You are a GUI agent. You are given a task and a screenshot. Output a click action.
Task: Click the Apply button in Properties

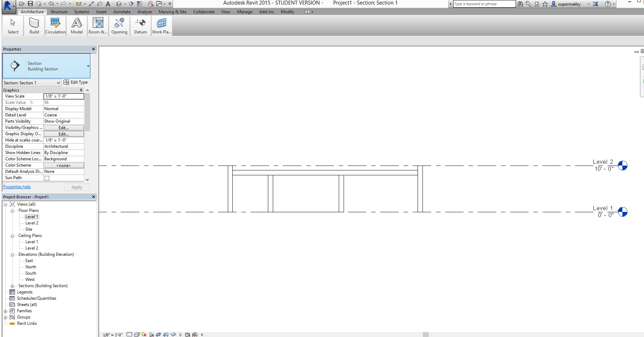pos(77,187)
